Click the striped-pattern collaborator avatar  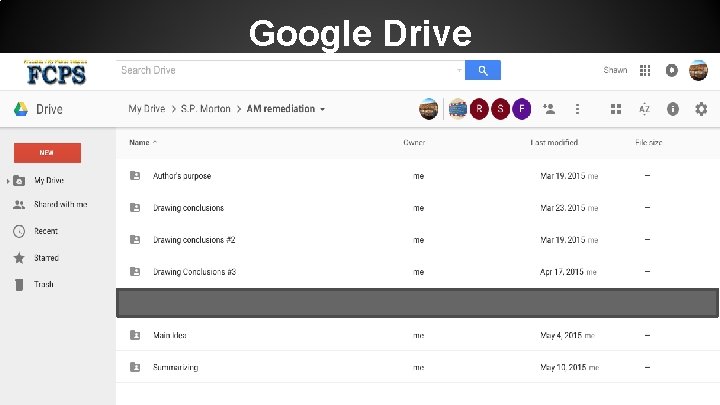[458, 109]
